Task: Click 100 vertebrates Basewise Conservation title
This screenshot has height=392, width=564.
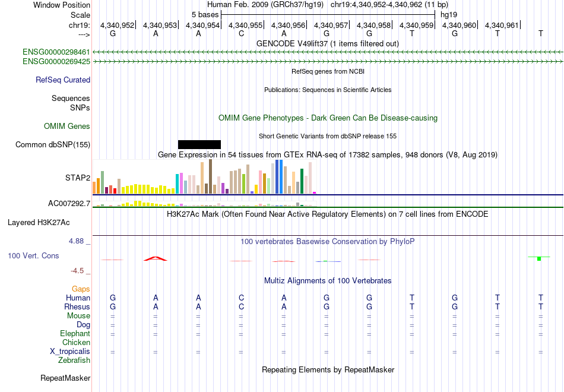Action: point(328,242)
